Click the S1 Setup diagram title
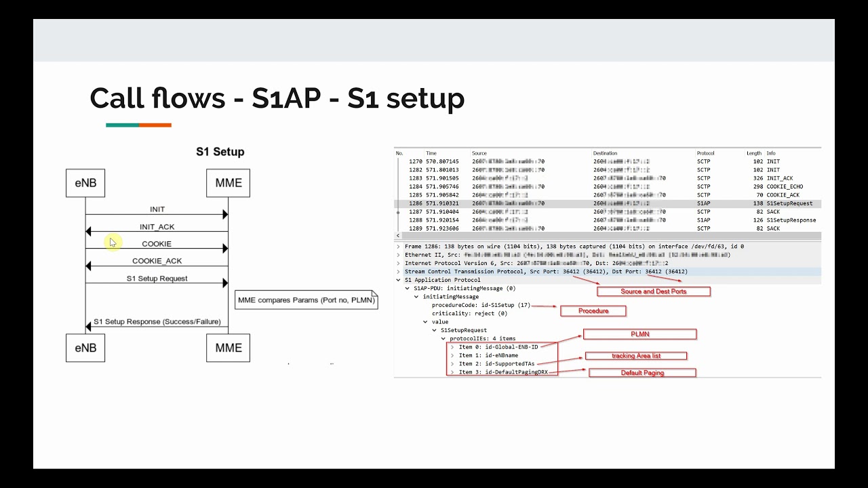Image resolution: width=868 pixels, height=488 pixels. pyautogui.click(x=220, y=152)
